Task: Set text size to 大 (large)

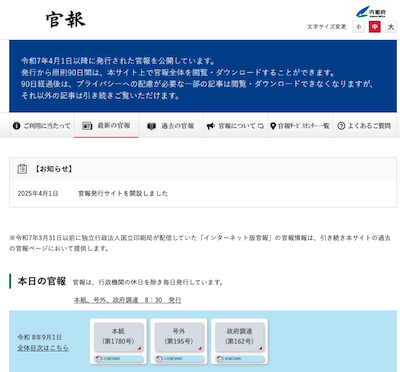Action: (391, 27)
